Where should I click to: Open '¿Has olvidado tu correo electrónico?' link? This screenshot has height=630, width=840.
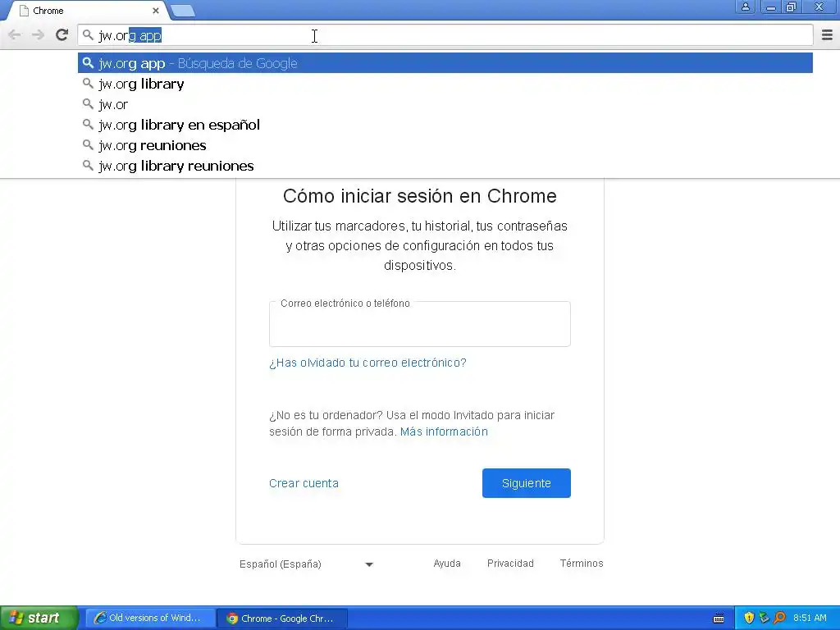(x=367, y=363)
